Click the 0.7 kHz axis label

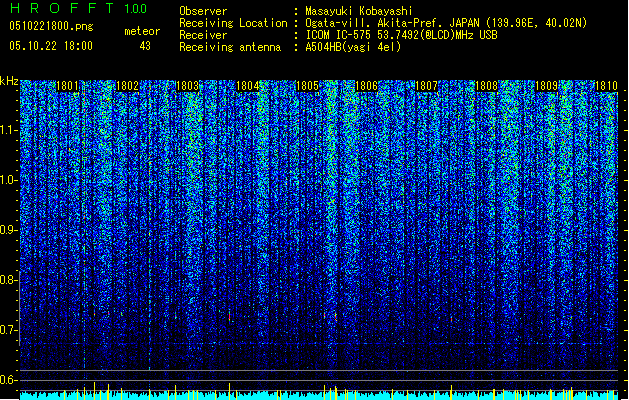(x=9, y=330)
